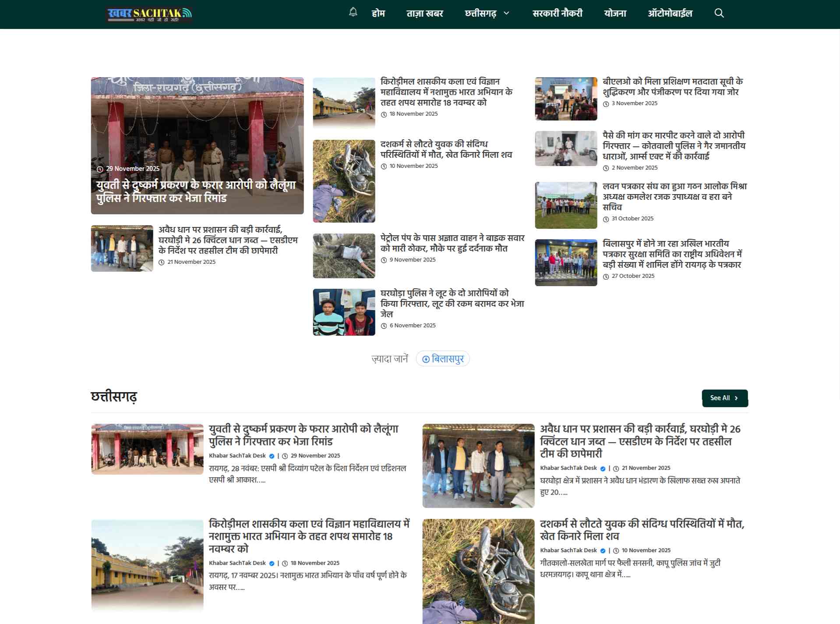
Task: Click the खबर SachTak site logo
Action: [148, 14]
